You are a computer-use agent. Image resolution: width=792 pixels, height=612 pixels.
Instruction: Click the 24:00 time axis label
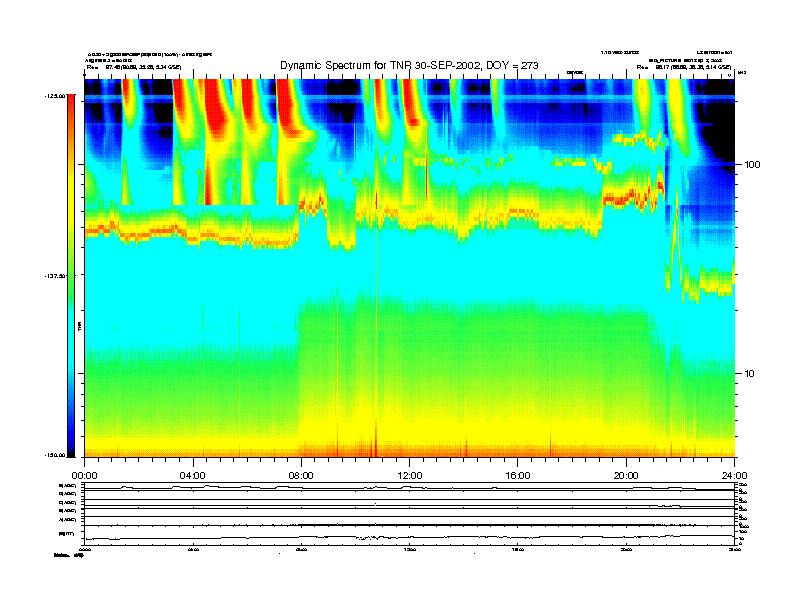click(x=734, y=476)
